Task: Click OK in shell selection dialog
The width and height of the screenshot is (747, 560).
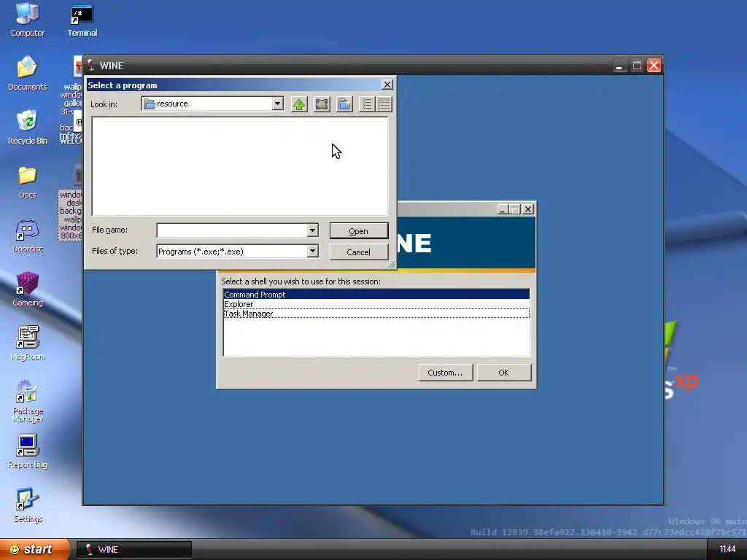Action: tap(503, 373)
